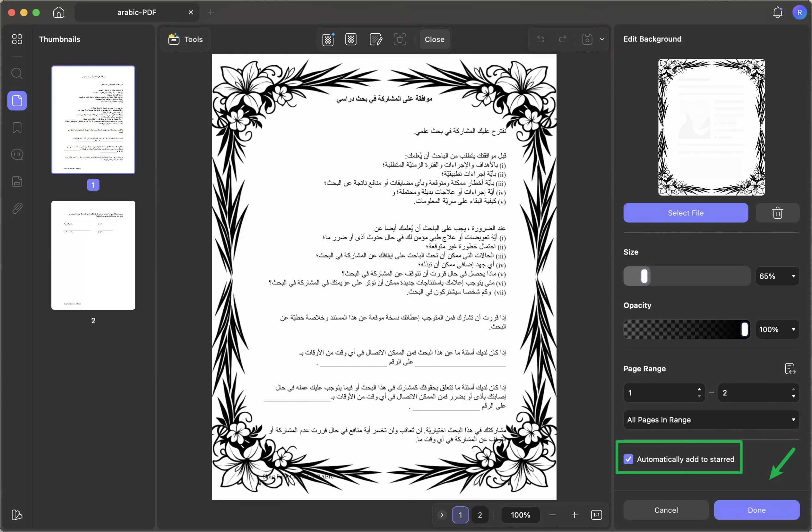The image size is (812, 532).
Task: Redo the background edit
Action: click(563, 39)
